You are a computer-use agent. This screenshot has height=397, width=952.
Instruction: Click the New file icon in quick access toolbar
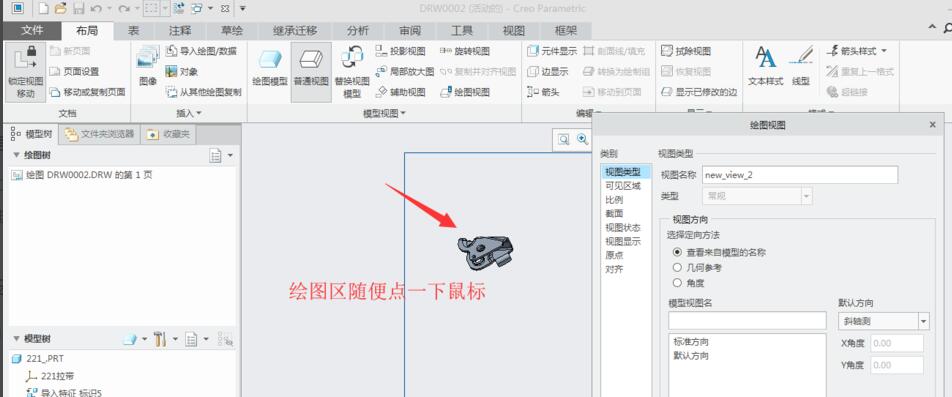coord(44,8)
